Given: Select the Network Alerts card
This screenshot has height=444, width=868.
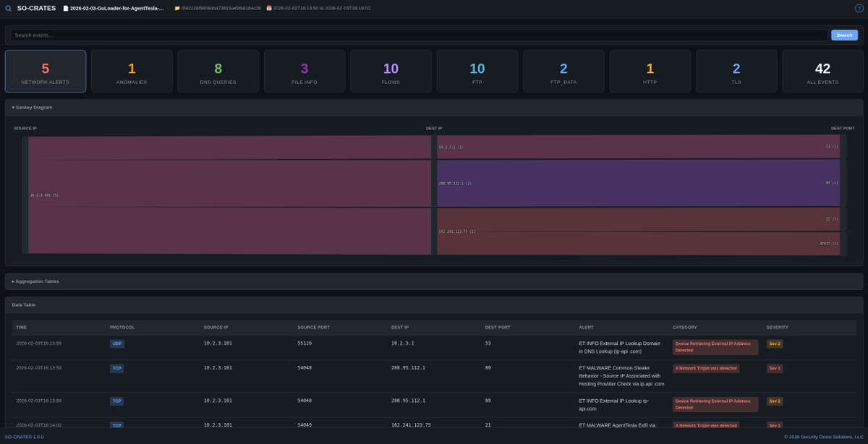Looking at the screenshot, I should (46, 71).
